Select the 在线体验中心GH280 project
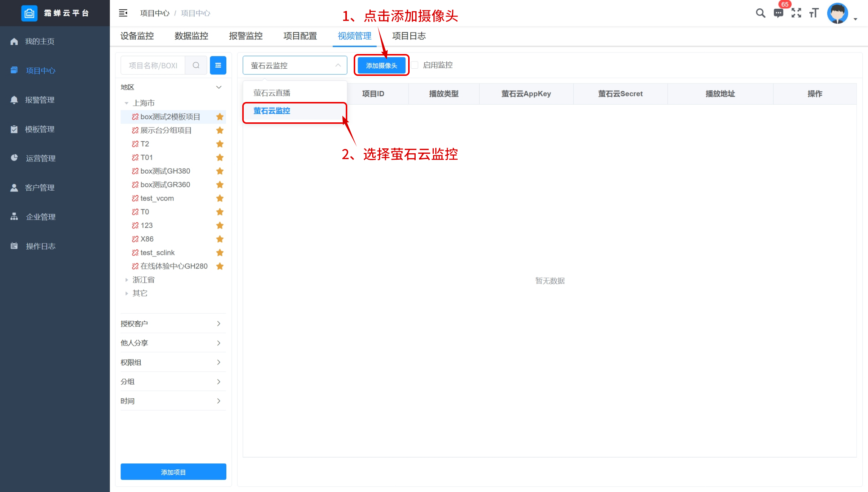This screenshot has height=492, width=868. (x=174, y=266)
